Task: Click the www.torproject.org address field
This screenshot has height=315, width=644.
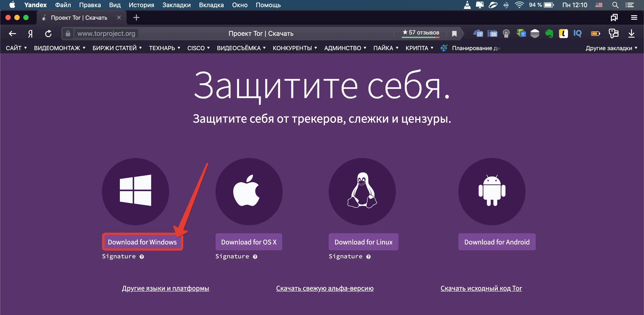Action: [x=106, y=34]
